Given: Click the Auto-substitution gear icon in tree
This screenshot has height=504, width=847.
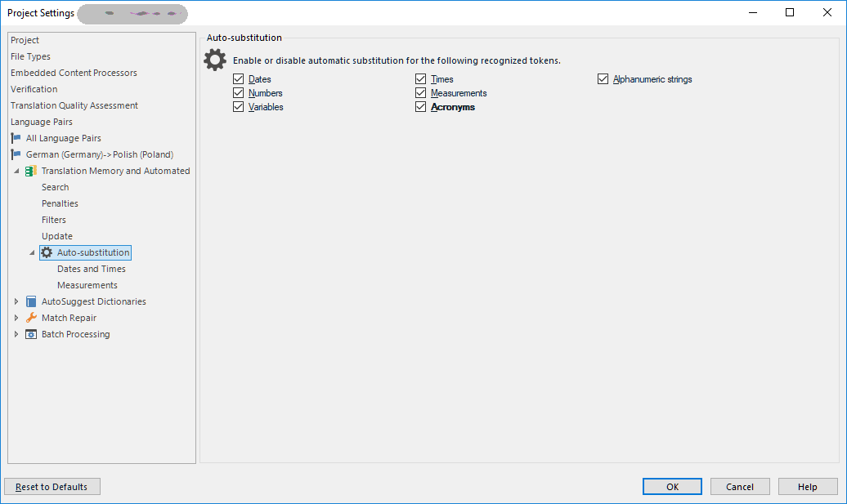Looking at the screenshot, I should (47, 252).
